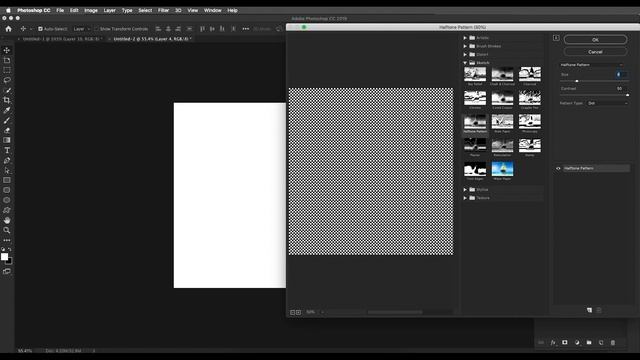Select the Artboard tool
The width and height of the screenshot is (640, 360).
pos(7,60)
